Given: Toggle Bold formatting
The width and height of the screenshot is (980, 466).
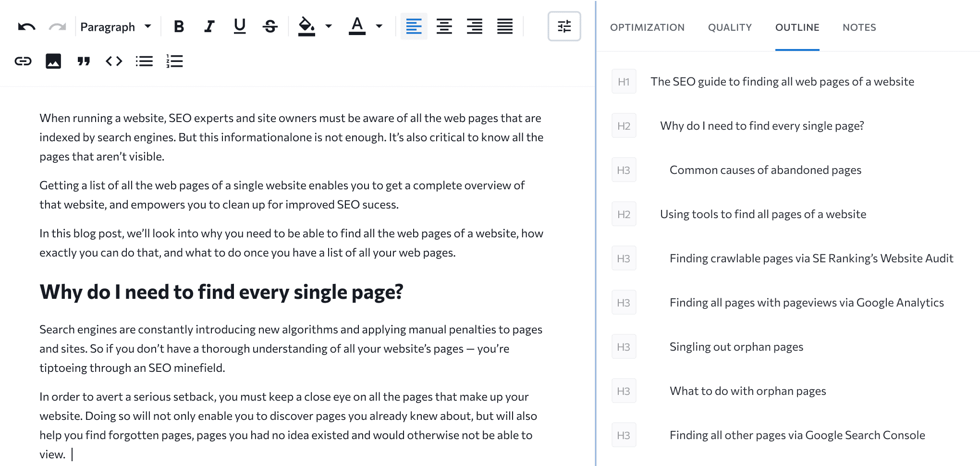Looking at the screenshot, I should click(179, 26).
